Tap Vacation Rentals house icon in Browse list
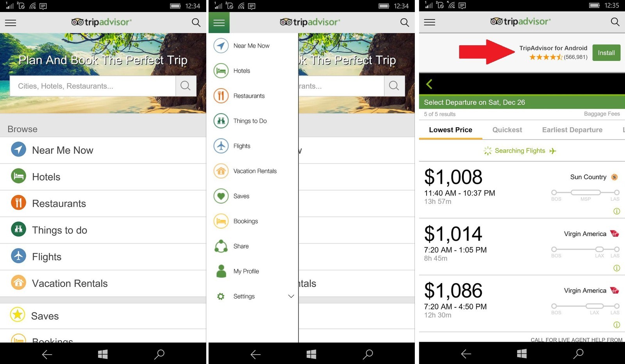The height and width of the screenshot is (364, 625). 18,282
